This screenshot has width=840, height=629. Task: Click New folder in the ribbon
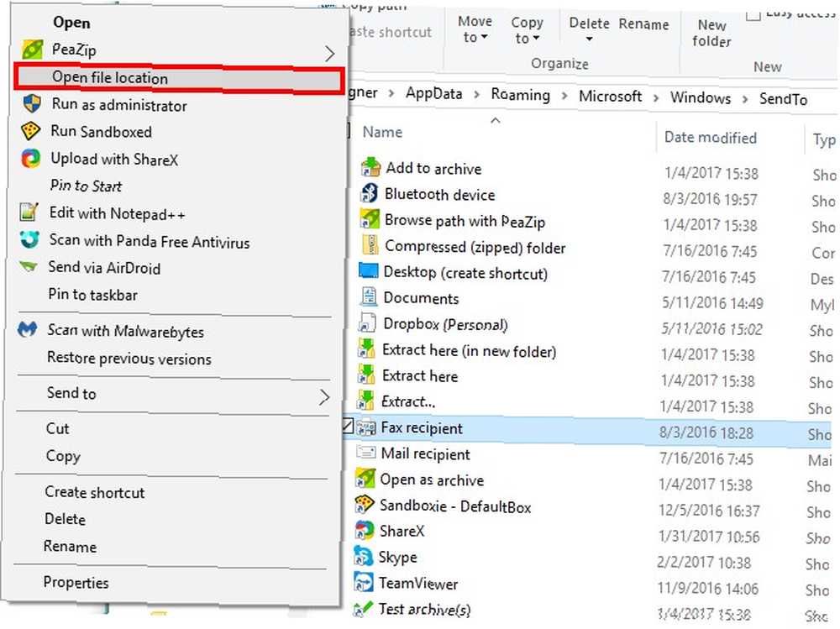pos(711,33)
